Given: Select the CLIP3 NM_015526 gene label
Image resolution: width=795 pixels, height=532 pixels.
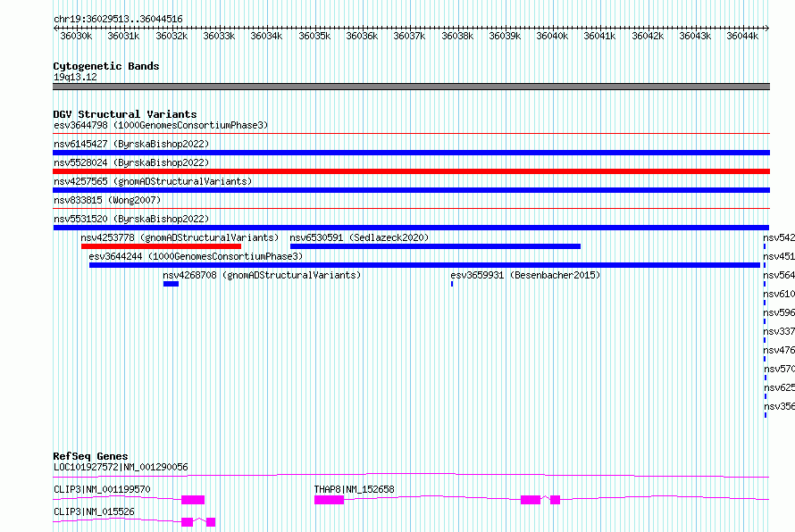Looking at the screenshot, I should coord(95,511).
